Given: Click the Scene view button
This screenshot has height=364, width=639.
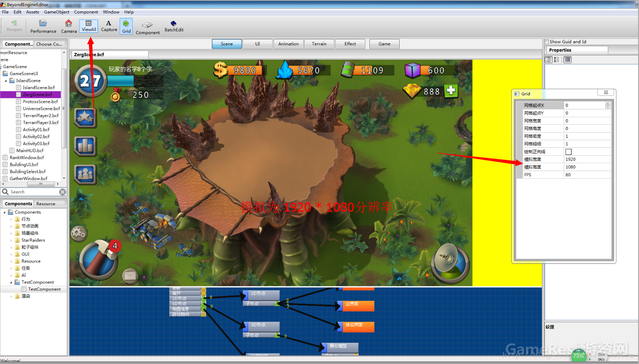Looking at the screenshot, I should click(x=227, y=44).
